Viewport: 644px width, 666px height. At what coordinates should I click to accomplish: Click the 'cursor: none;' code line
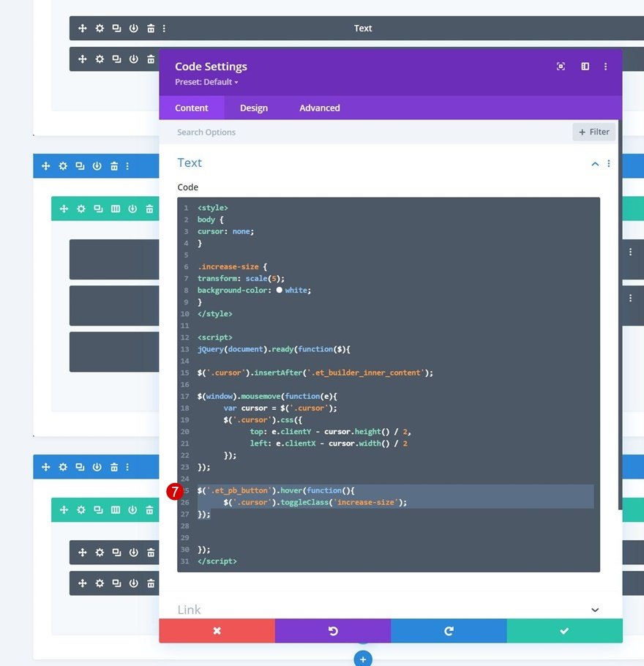(225, 231)
